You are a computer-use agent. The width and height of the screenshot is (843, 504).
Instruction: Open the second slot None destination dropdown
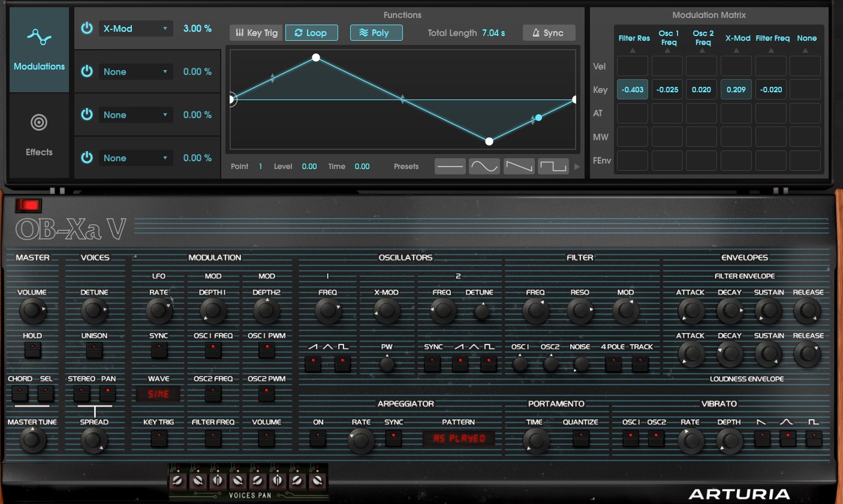click(136, 71)
